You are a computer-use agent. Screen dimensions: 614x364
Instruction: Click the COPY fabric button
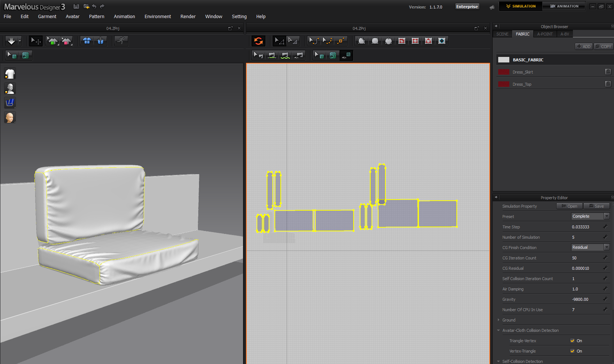pos(603,47)
